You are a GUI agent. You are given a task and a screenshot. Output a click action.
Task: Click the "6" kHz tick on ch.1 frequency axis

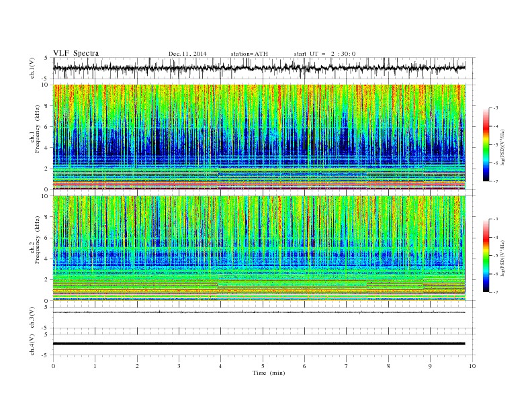47,127
